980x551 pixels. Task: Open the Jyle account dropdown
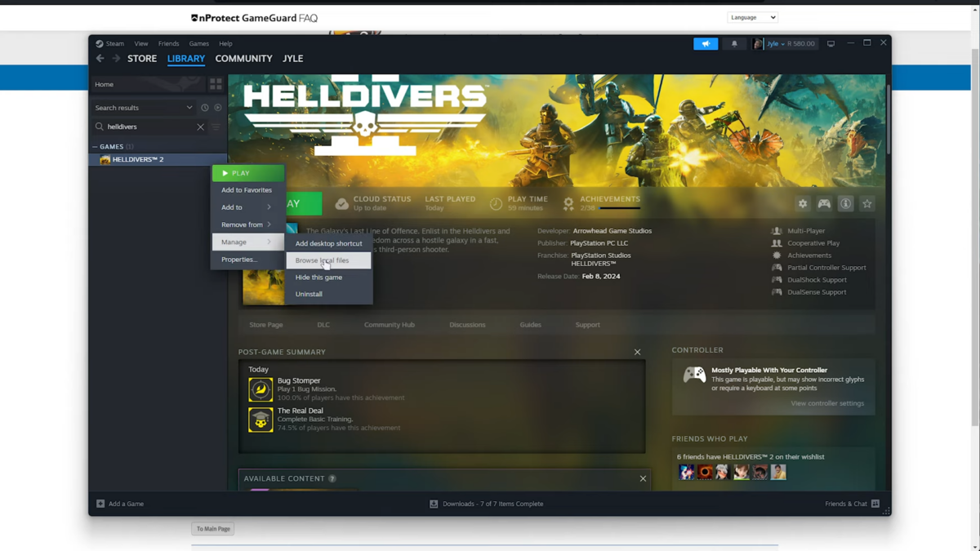(772, 44)
